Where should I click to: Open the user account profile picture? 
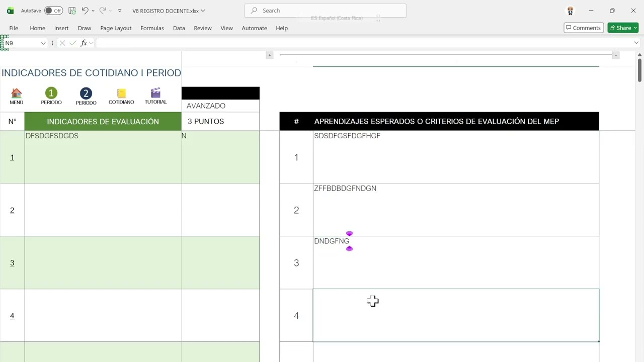click(x=570, y=11)
